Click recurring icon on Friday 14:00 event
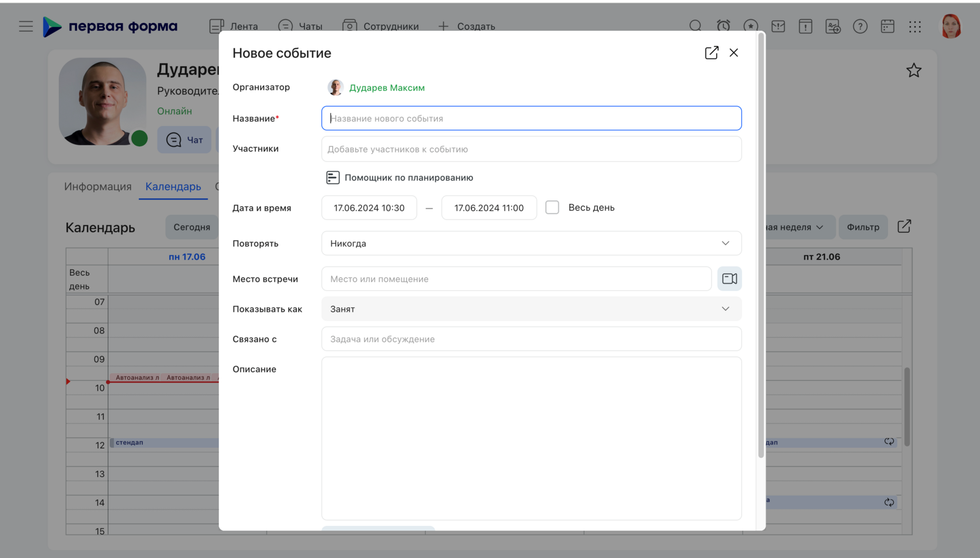The image size is (980, 558). (x=889, y=502)
